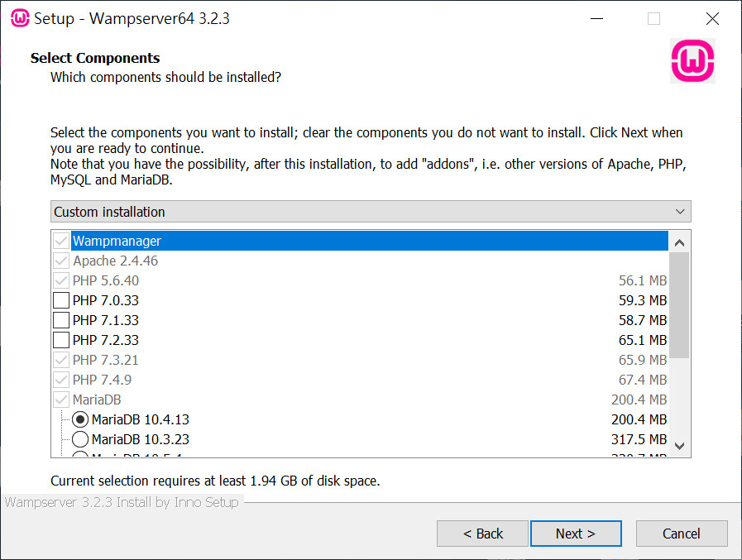Toggle the Apache 2.4.46 checkbox
The height and width of the screenshot is (560, 742).
61,261
